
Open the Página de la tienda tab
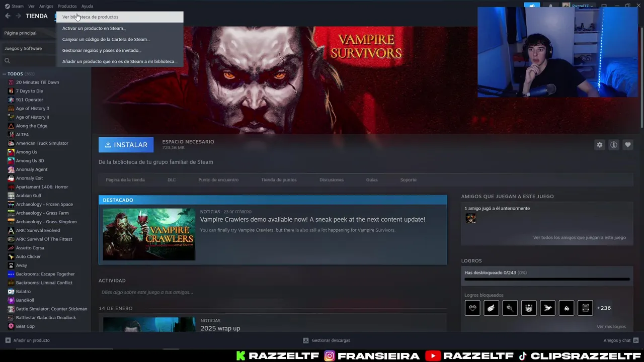point(125,179)
